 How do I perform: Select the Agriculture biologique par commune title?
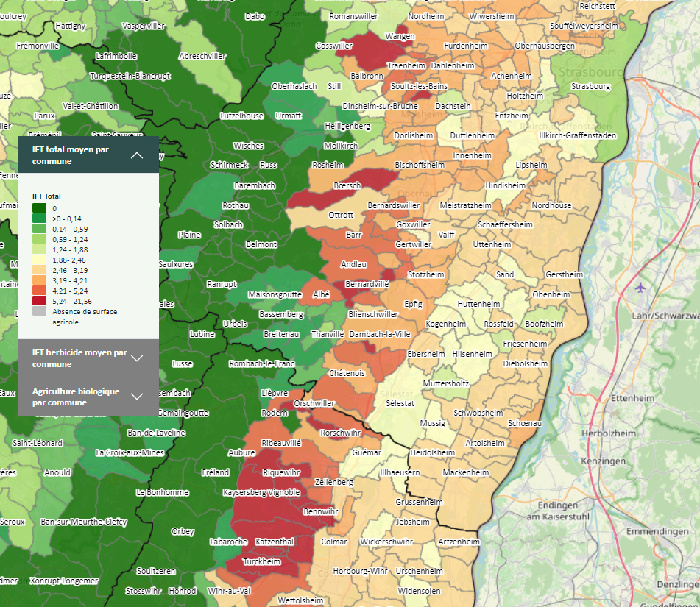pos(75,397)
